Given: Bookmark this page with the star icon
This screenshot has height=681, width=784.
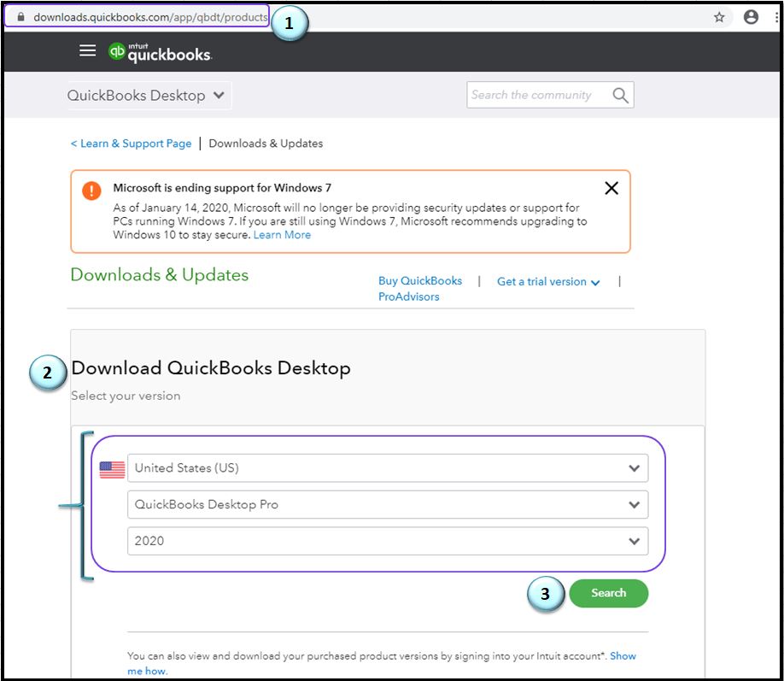Looking at the screenshot, I should (x=719, y=17).
